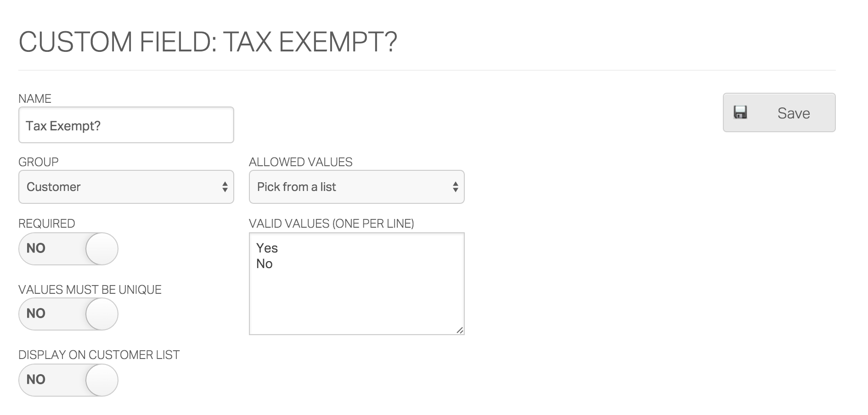Open the ALLOWED VALUES dropdown
Screen dimensions: 868x415
[x=356, y=187]
